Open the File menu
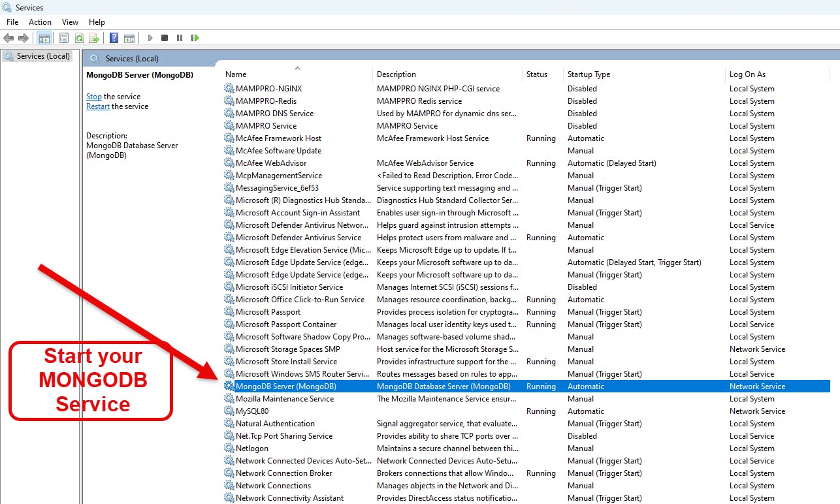This screenshot has width=840, height=504. [x=12, y=22]
